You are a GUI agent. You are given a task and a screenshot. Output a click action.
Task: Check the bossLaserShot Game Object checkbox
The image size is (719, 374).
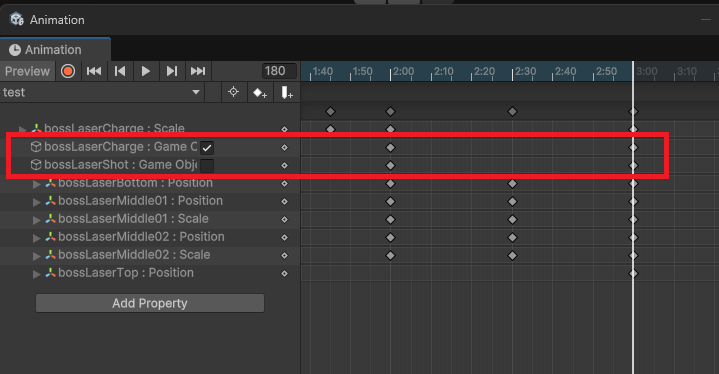(207, 165)
